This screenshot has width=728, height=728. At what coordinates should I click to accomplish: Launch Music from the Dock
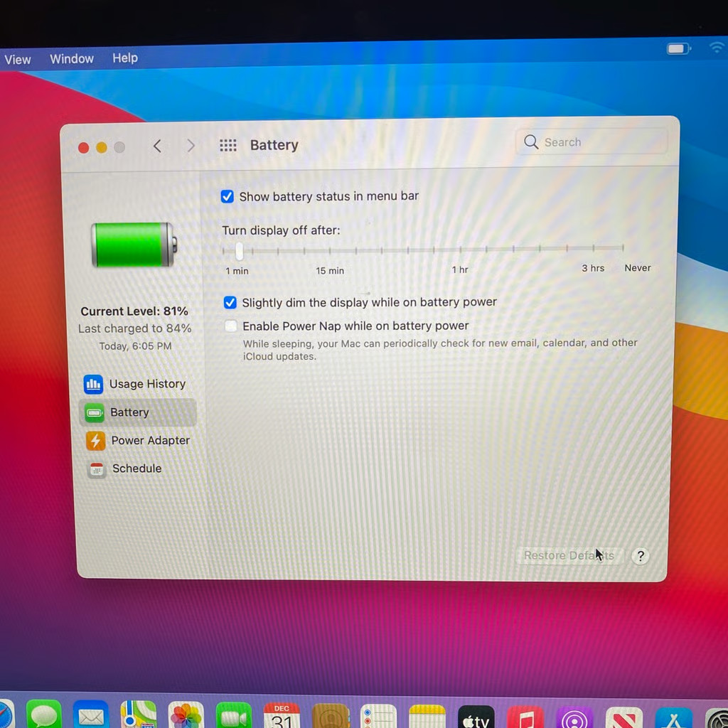[525, 718]
